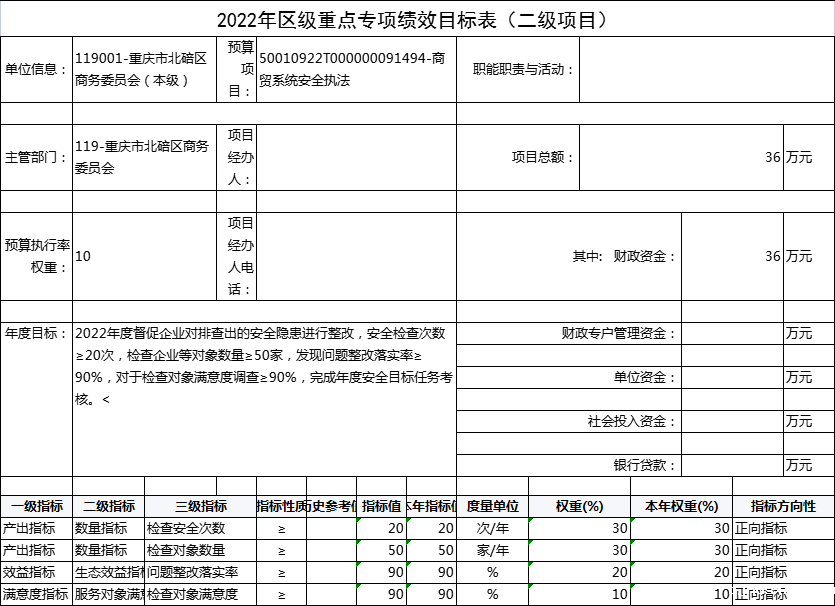Click the 指标方向性 column header
Viewport: 835px width, 606px height.
pos(783,506)
